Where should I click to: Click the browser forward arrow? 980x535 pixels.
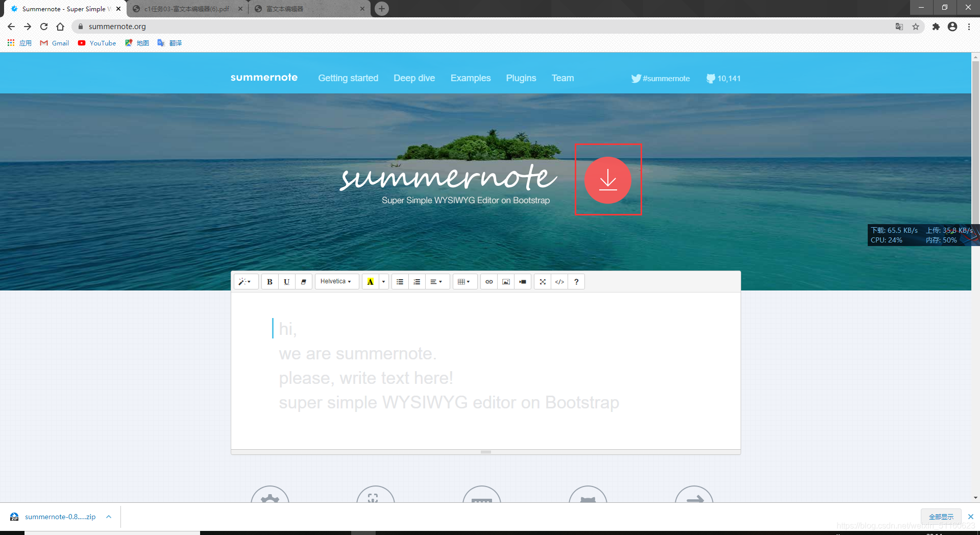click(x=28, y=27)
